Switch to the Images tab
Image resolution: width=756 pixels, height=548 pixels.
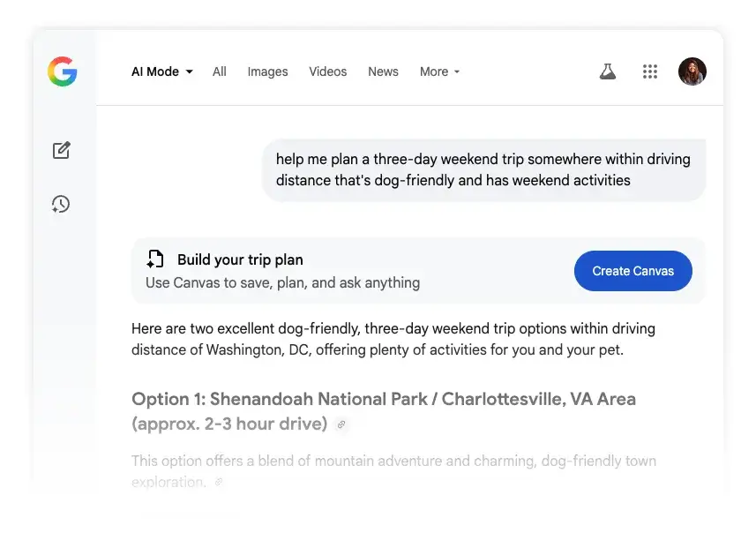(x=267, y=71)
